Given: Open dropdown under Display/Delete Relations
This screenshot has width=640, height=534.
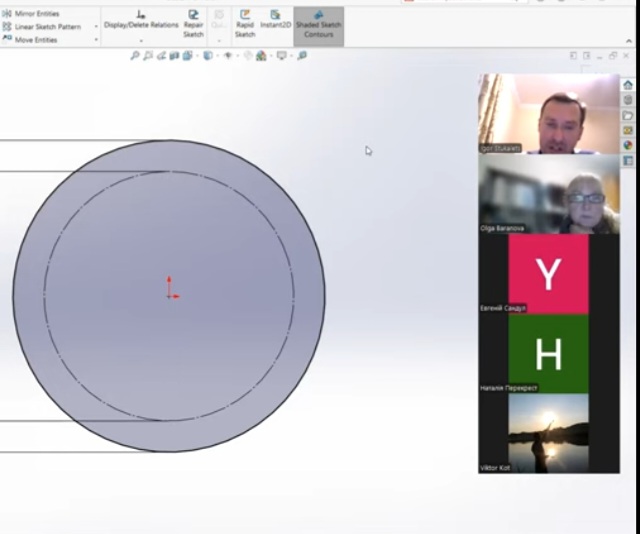Looking at the screenshot, I should click(x=141, y=41).
